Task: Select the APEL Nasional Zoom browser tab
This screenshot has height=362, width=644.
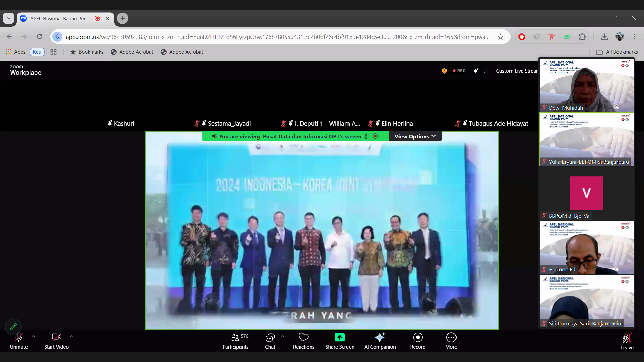Action: coord(60,18)
